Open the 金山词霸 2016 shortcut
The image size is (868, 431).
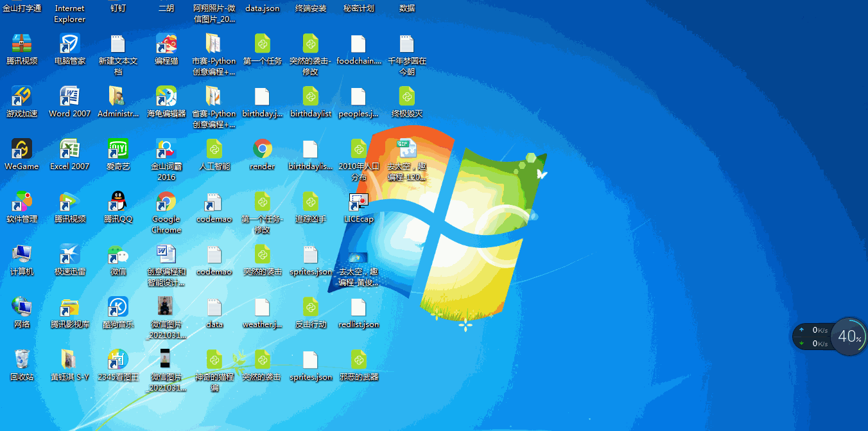click(x=166, y=149)
